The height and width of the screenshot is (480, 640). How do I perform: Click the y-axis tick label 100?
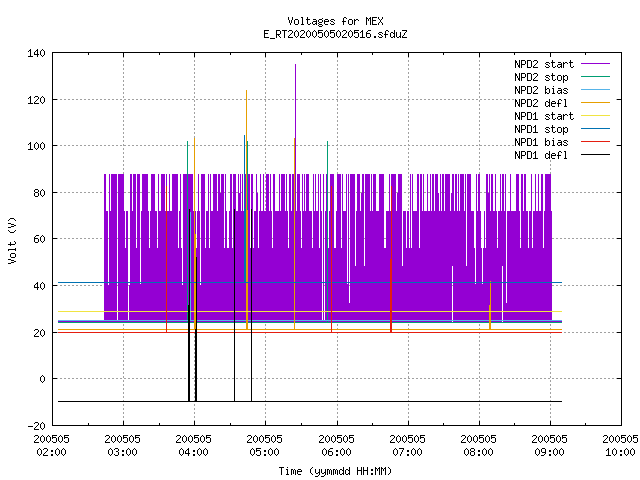[x=36, y=146]
